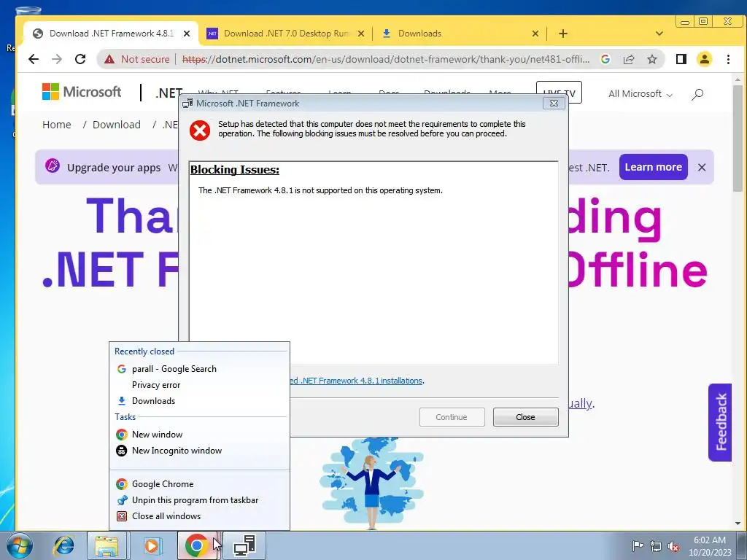Close the .NET Framework dialog with X
Viewport: 747px width, 560px height.
(554, 104)
